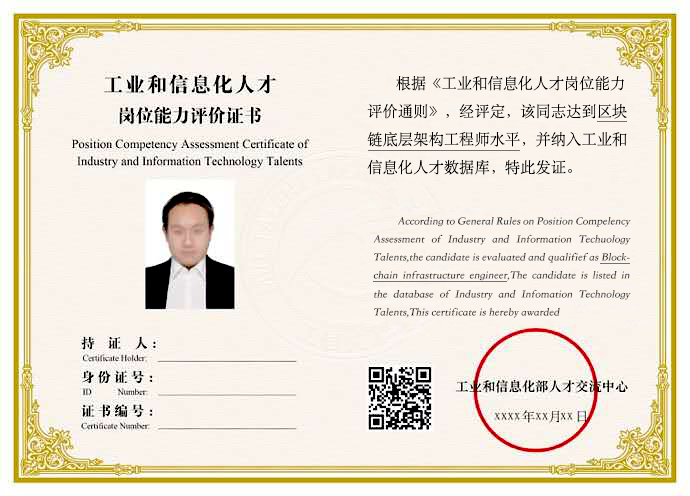
Task: Click the issuer name 工业和信息化部人才交流中心
Action: (x=541, y=387)
